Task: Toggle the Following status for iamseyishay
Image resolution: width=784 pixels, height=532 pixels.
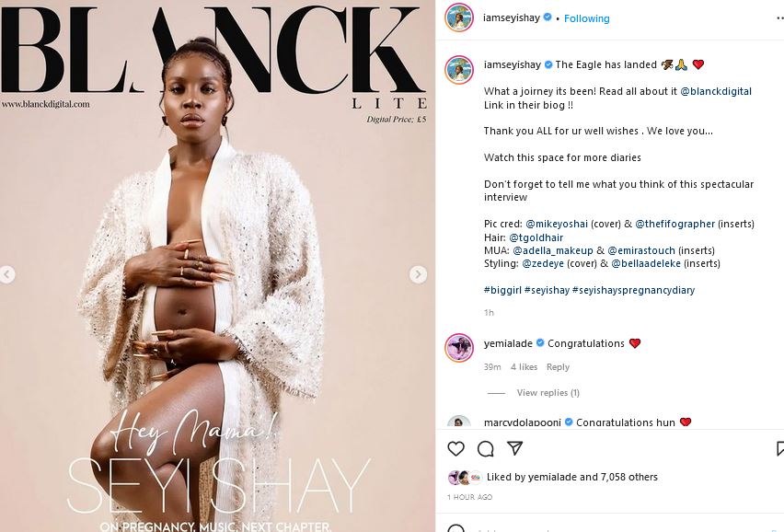Action: tap(586, 18)
